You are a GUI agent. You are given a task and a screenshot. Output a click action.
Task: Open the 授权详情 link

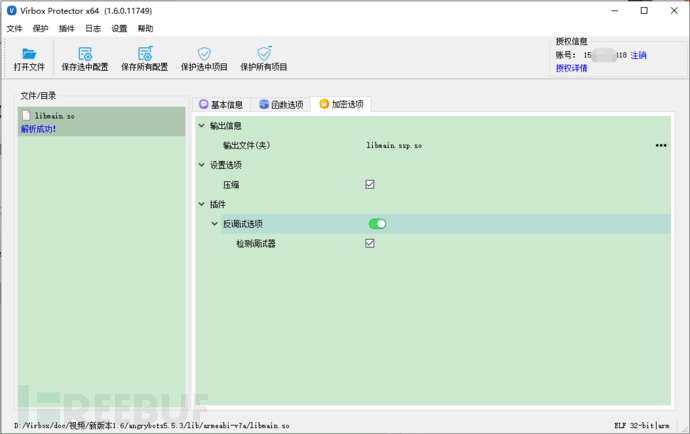pyautogui.click(x=571, y=68)
